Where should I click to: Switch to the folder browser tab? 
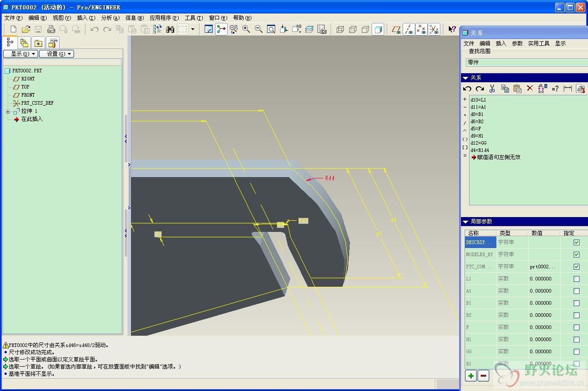(24, 43)
